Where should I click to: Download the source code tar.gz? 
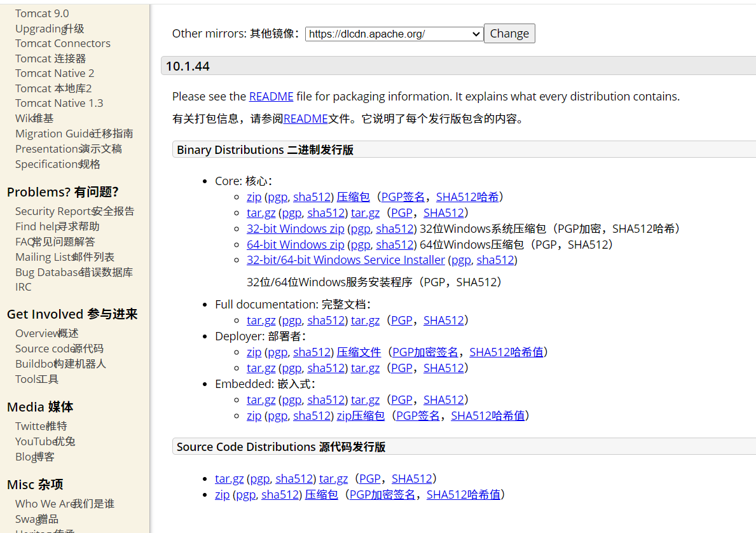pyautogui.click(x=229, y=478)
